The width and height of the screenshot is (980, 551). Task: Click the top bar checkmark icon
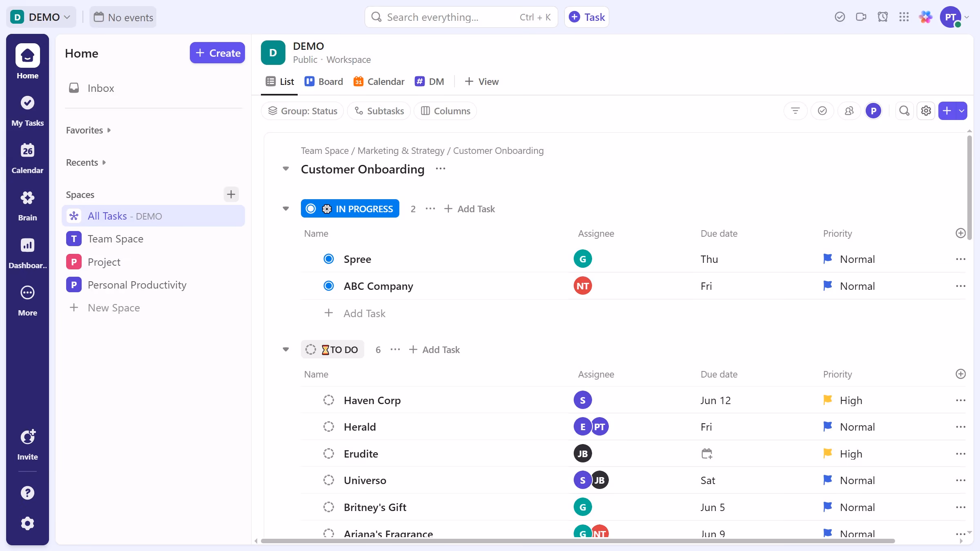pos(840,17)
